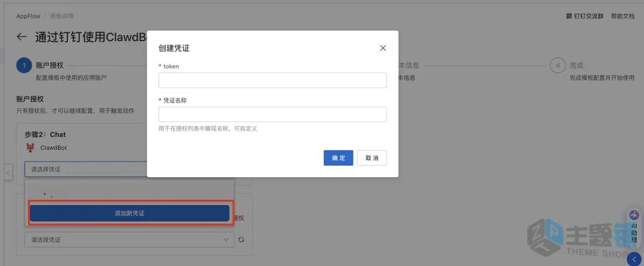This screenshot has height=266, width=644.
Task: Focus the token input field
Action: click(273, 80)
